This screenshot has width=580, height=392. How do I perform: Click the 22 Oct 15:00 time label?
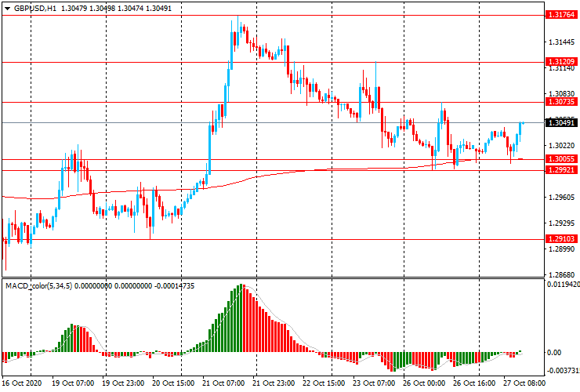tap(324, 383)
